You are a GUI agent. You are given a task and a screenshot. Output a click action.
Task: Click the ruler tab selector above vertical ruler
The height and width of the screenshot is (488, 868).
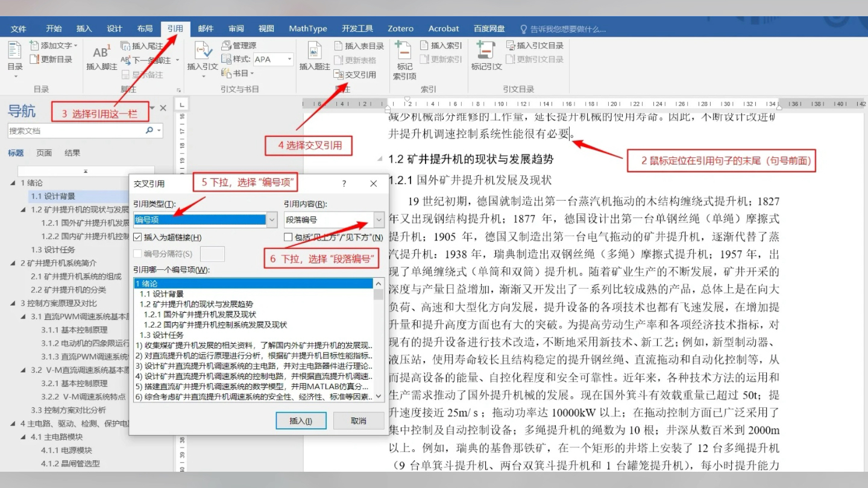[x=183, y=104]
